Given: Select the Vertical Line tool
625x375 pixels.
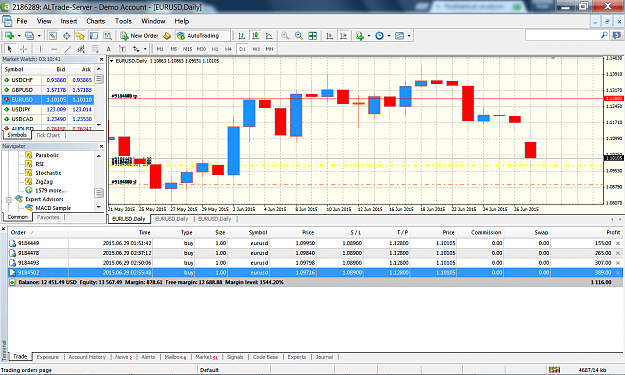Looking at the screenshot, I should [x=40, y=49].
